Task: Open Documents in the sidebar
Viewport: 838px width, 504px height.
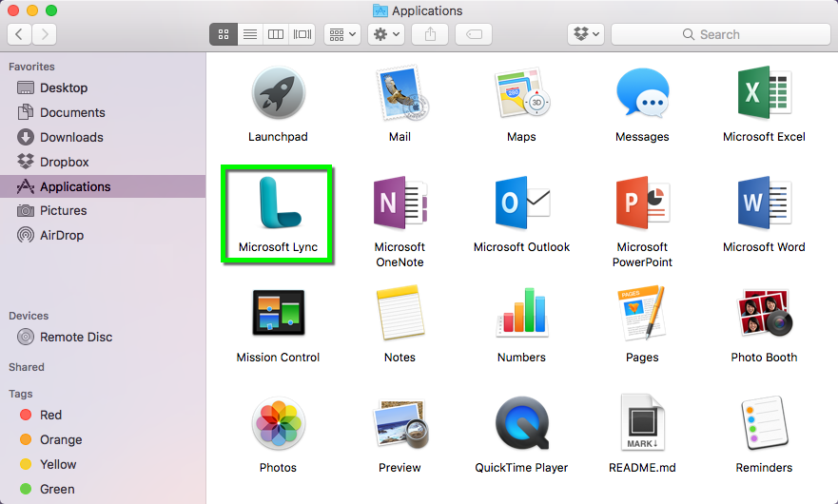Action: pos(103,112)
